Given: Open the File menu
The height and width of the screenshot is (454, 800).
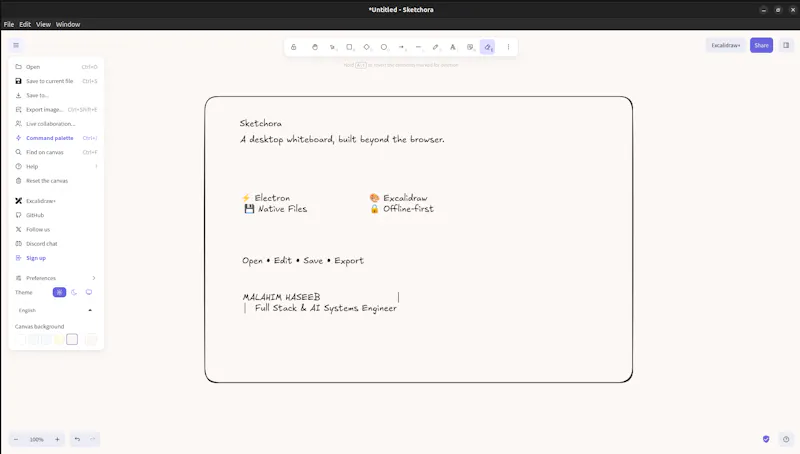Looking at the screenshot, I should click(x=9, y=24).
